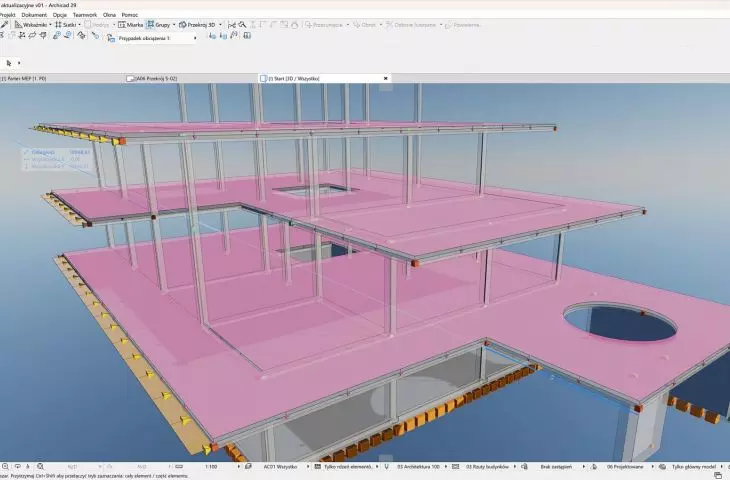The height and width of the screenshot is (480, 730).
Task: Open the 03 Rzuty budynków dropdown
Action: (x=490, y=466)
